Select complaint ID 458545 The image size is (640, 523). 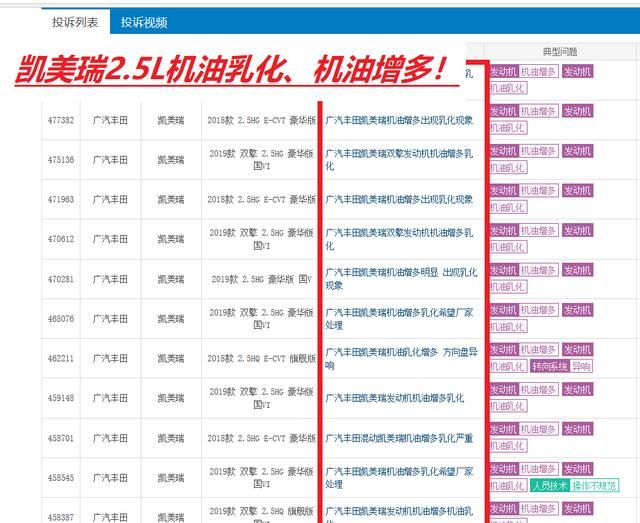[61, 478]
